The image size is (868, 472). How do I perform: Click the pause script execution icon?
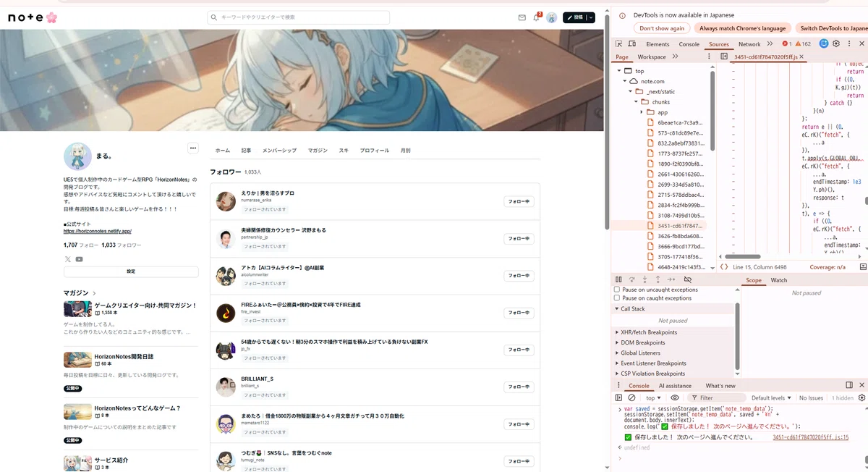click(x=618, y=279)
